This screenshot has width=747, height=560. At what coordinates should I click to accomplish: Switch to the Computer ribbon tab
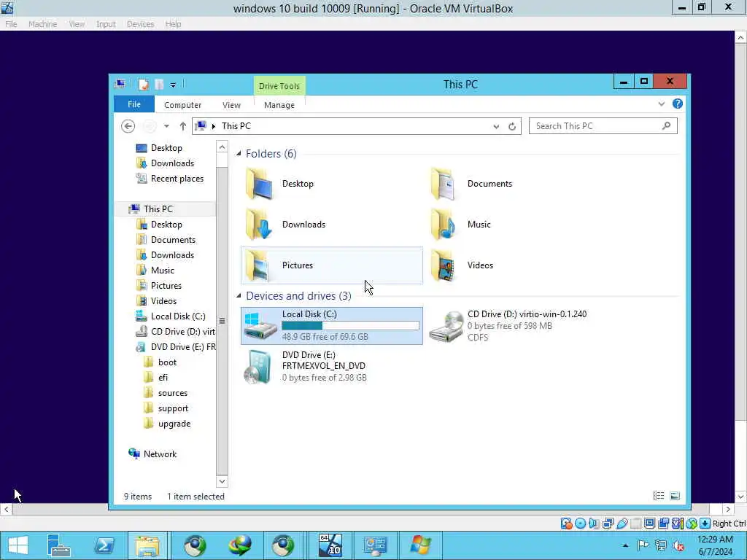pyautogui.click(x=182, y=105)
